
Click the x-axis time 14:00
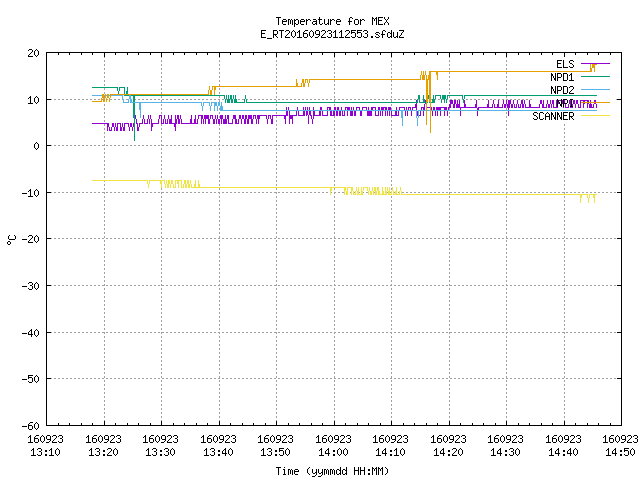pyautogui.click(x=333, y=452)
